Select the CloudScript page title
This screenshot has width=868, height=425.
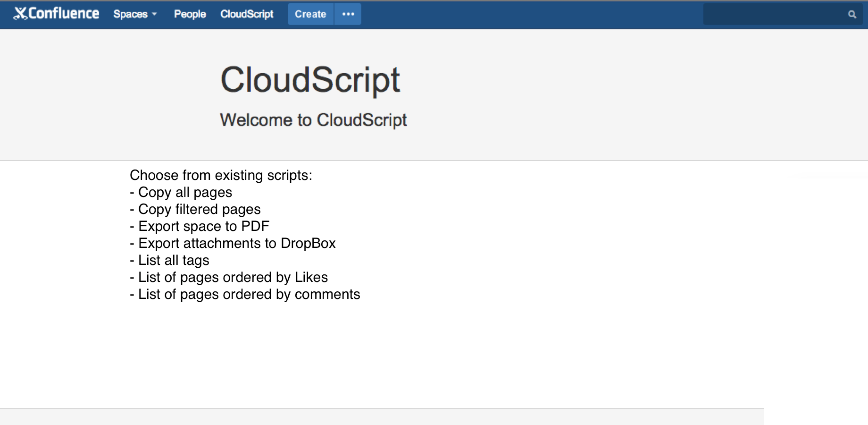[x=310, y=80]
